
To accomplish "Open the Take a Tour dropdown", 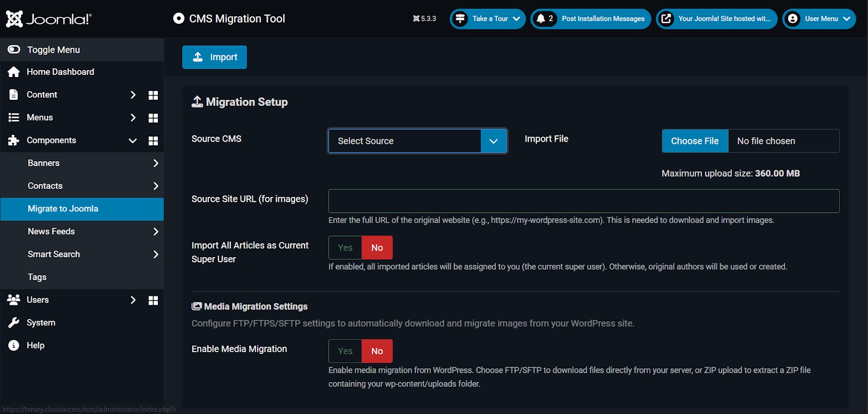I will tap(488, 19).
